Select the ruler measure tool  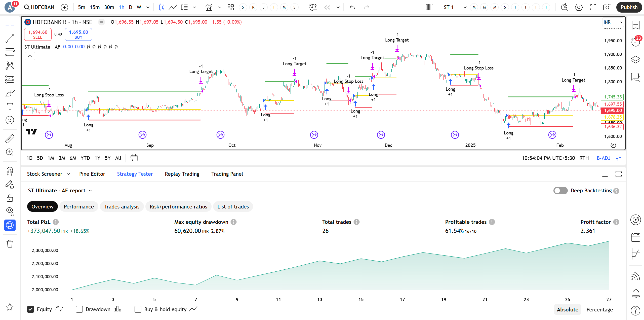point(10,138)
